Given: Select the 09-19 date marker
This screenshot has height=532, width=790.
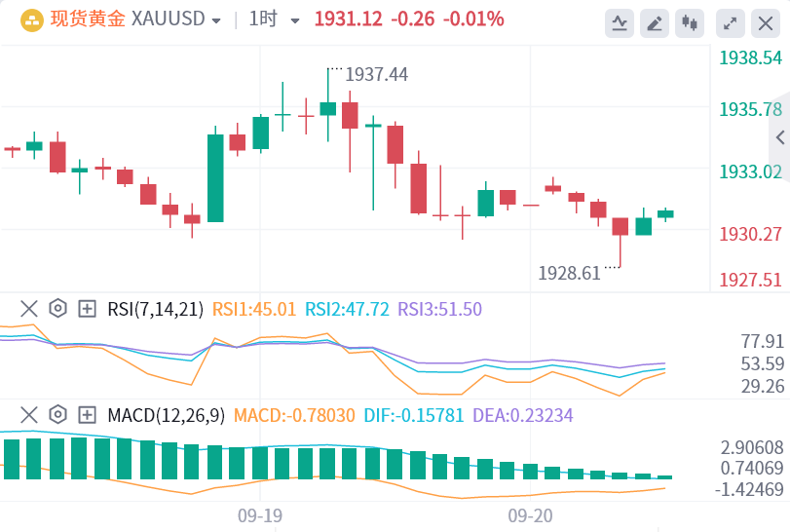Looking at the screenshot, I should tap(260, 515).
